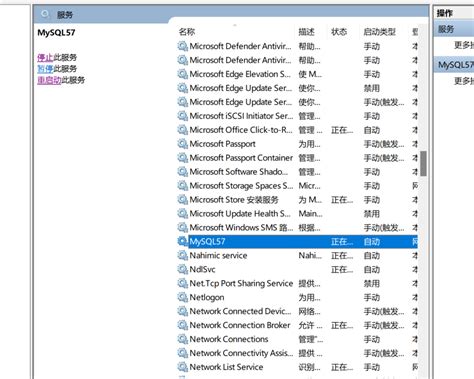Image resolution: width=474 pixels, height=379 pixels.
Task: Click the gear icon beside Microsoft Windows SMS
Action: click(182, 228)
